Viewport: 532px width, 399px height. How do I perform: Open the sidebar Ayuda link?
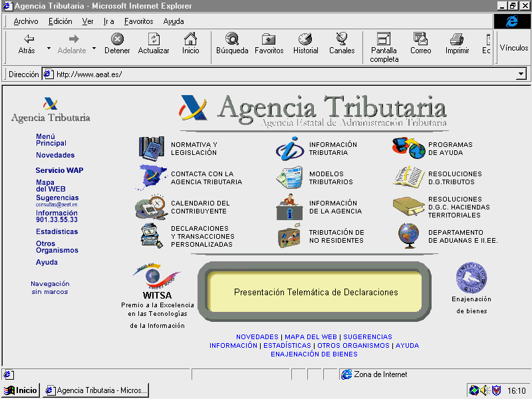(x=47, y=262)
